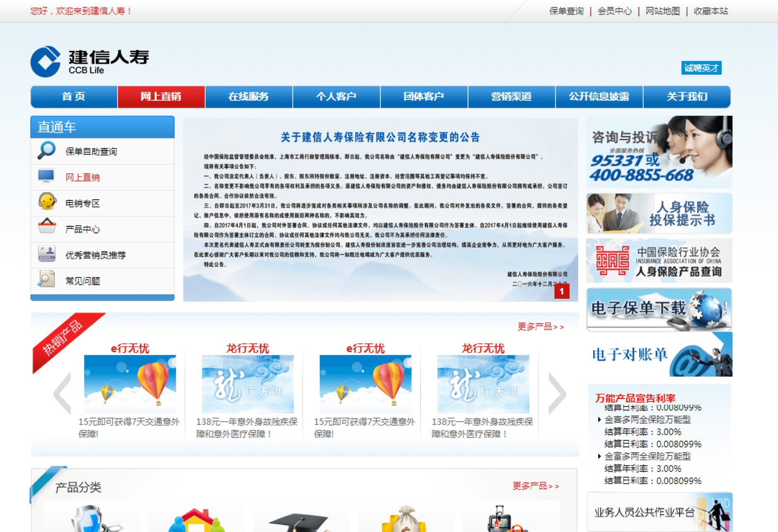Click the 网站地图 top link
Screen dimensions: 778x532
pyautogui.click(x=663, y=11)
